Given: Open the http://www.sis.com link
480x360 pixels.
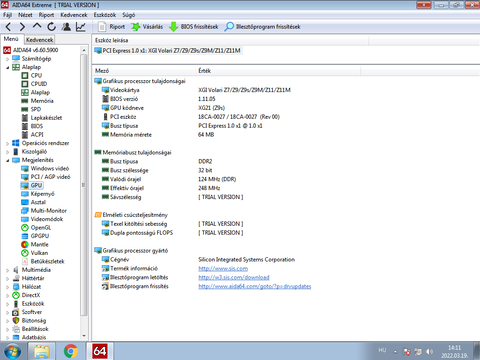Looking at the screenshot, I should [223, 268].
